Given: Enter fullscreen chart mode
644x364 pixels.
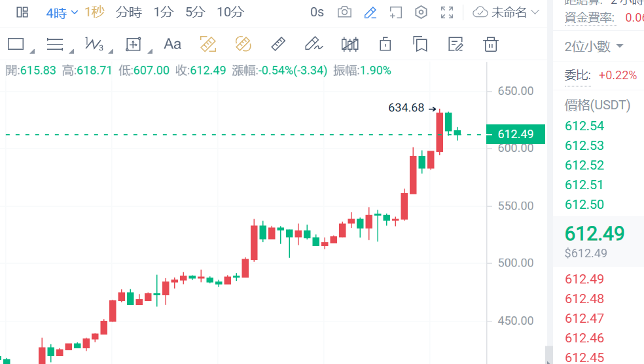Looking at the screenshot, I should coord(447,12).
